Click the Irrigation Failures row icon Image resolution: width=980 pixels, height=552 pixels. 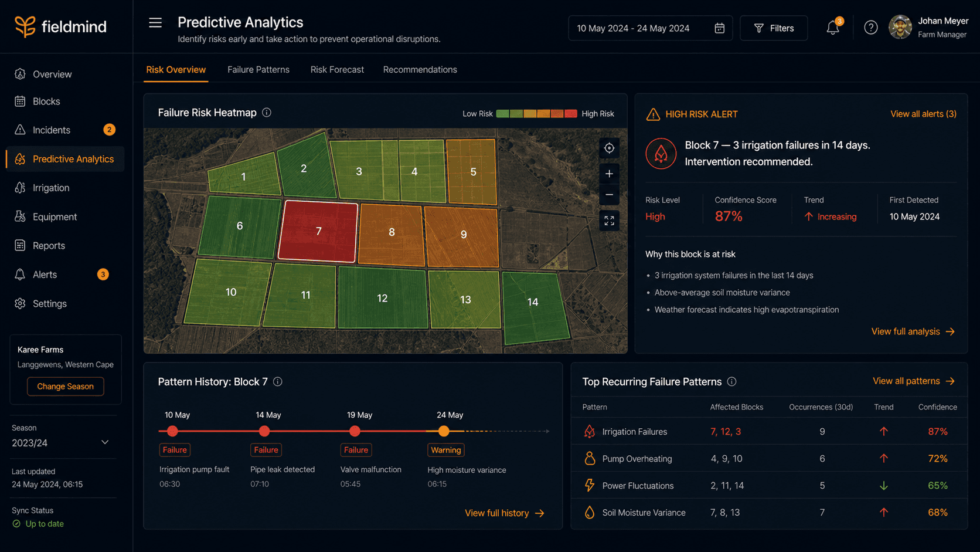[x=590, y=432]
